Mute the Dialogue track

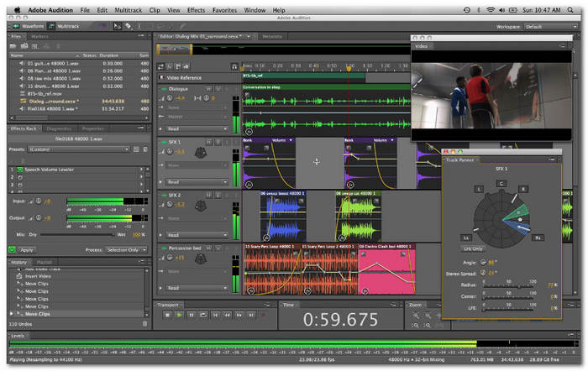click(x=208, y=89)
